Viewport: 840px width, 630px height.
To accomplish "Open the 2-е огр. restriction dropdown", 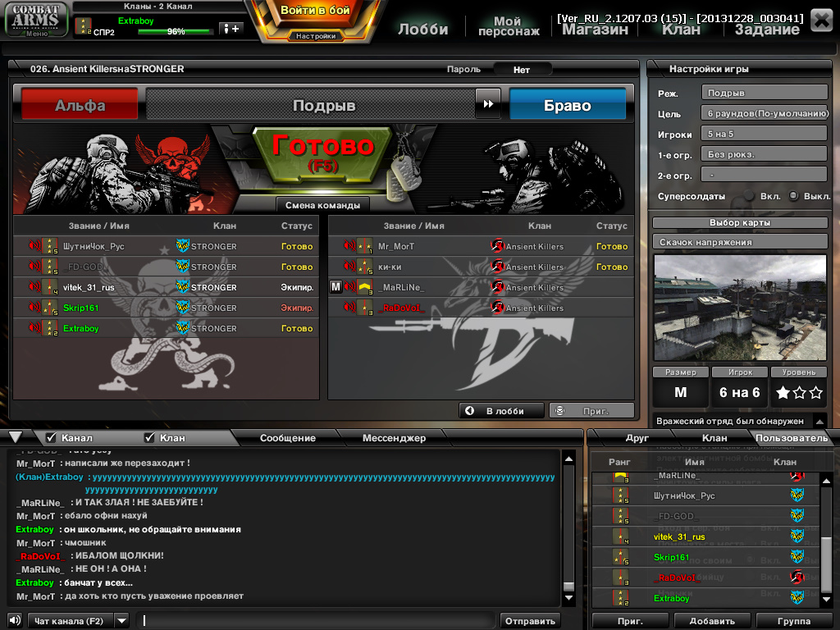I will click(x=765, y=175).
